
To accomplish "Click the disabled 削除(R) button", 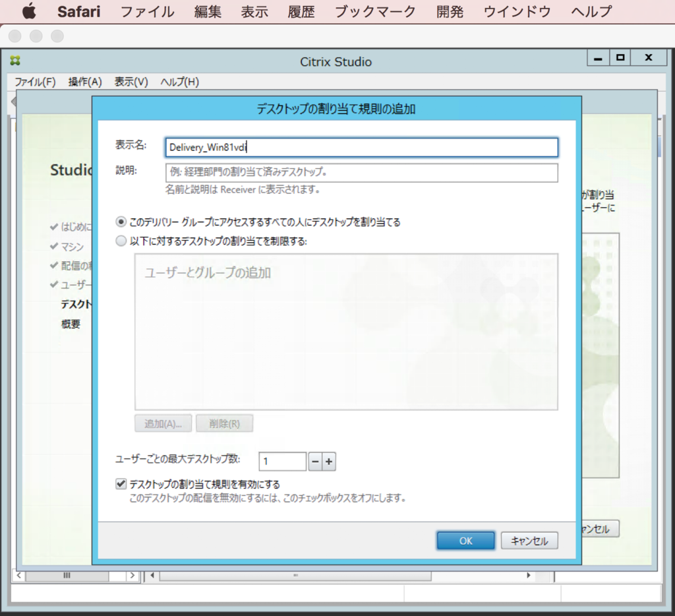I will tap(224, 423).
